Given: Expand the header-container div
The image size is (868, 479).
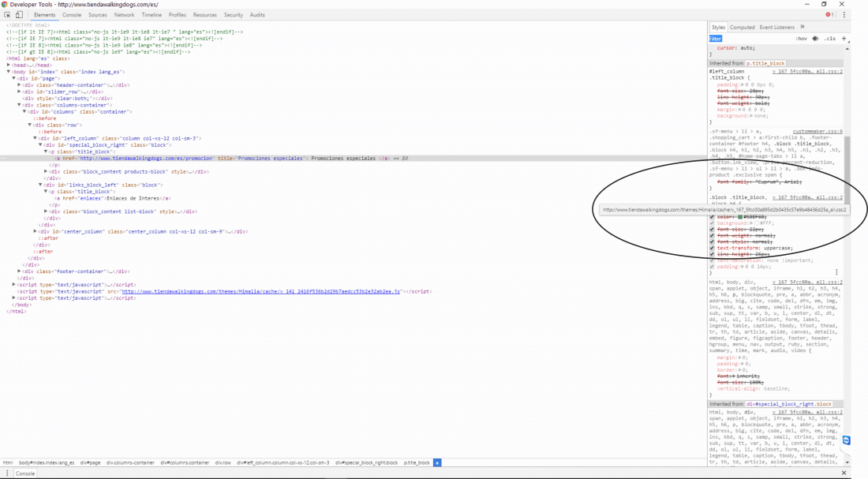Looking at the screenshot, I should [20, 84].
